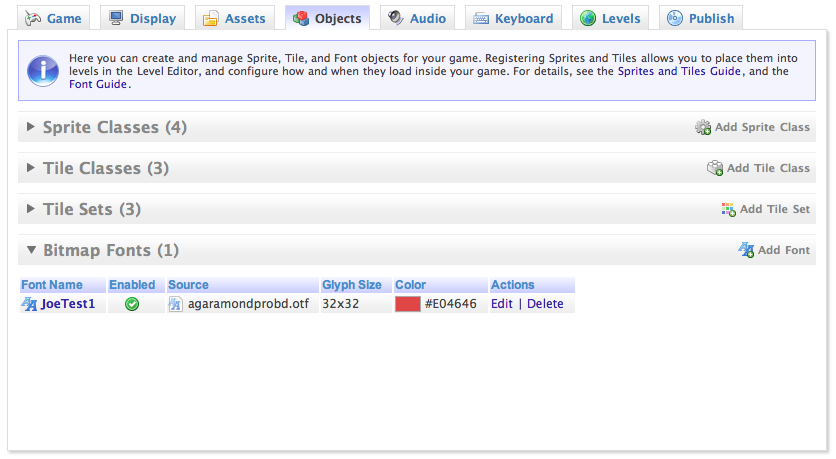Click the Audio tab speaker icon
This screenshot has height=459, width=836.
point(397,18)
